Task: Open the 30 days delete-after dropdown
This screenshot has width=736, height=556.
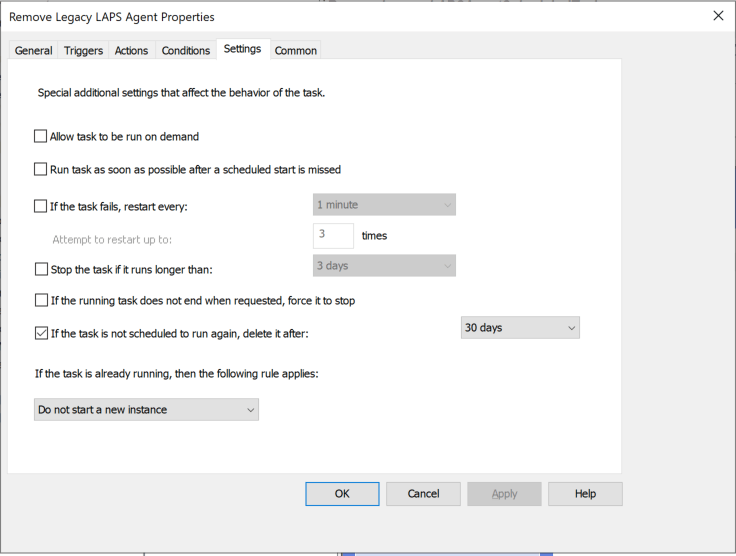Action: coord(520,328)
